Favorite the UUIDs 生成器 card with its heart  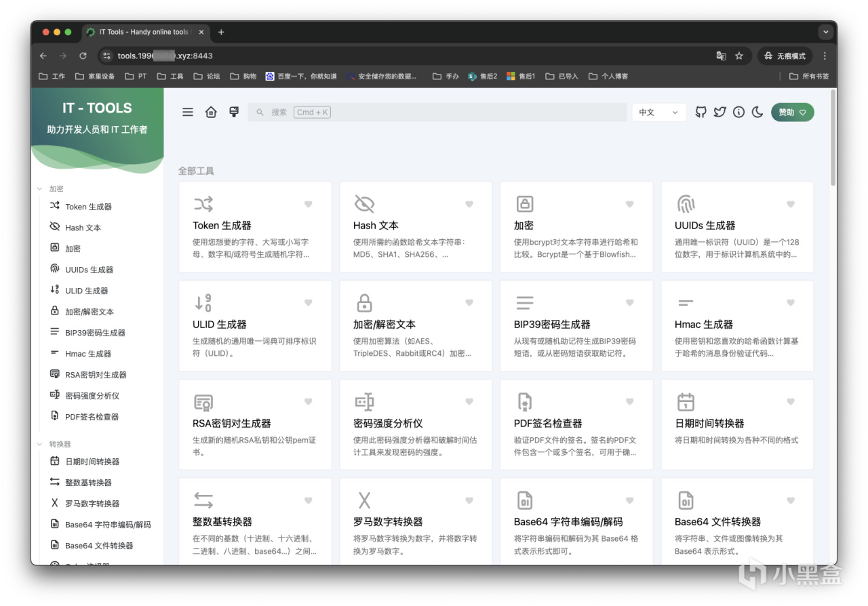pyautogui.click(x=790, y=204)
